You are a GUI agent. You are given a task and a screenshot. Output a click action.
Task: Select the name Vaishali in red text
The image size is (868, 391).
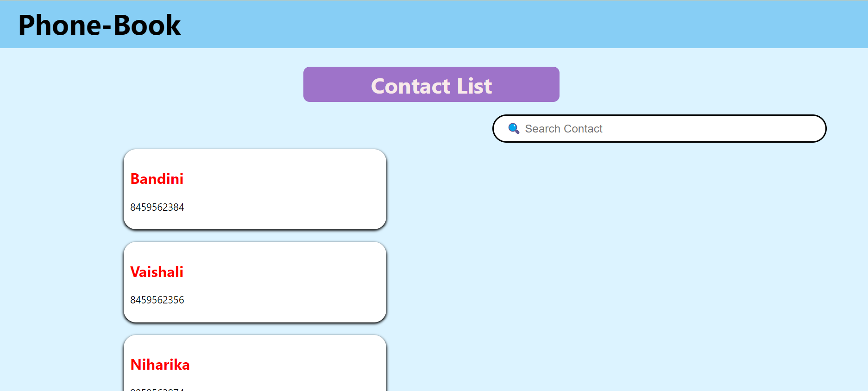click(x=157, y=272)
